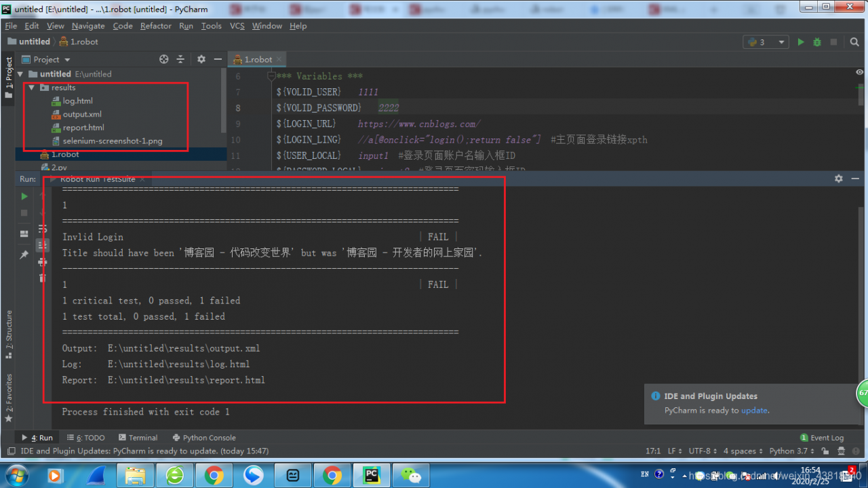Close the 1.robot editor tab
Screen dimensions: 868x488
tap(279, 59)
